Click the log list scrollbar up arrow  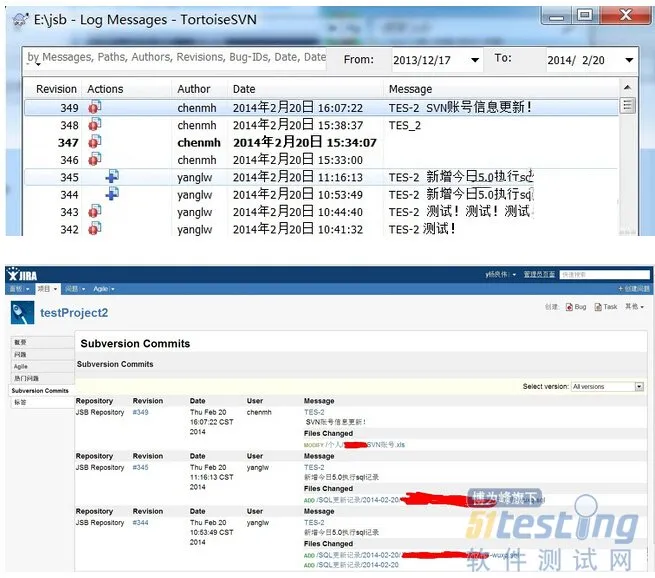coord(627,87)
